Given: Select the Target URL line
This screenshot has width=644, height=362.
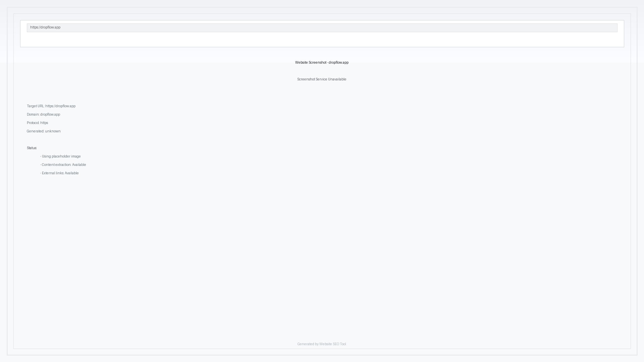Looking at the screenshot, I should [51, 106].
